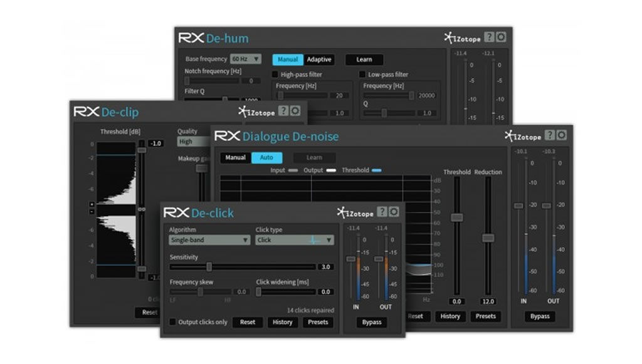Click Learn button in Dialogue De-noise

[315, 157]
